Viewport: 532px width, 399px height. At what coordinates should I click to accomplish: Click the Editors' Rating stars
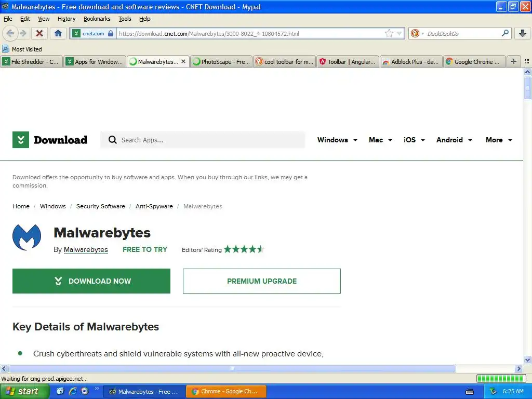pos(244,249)
